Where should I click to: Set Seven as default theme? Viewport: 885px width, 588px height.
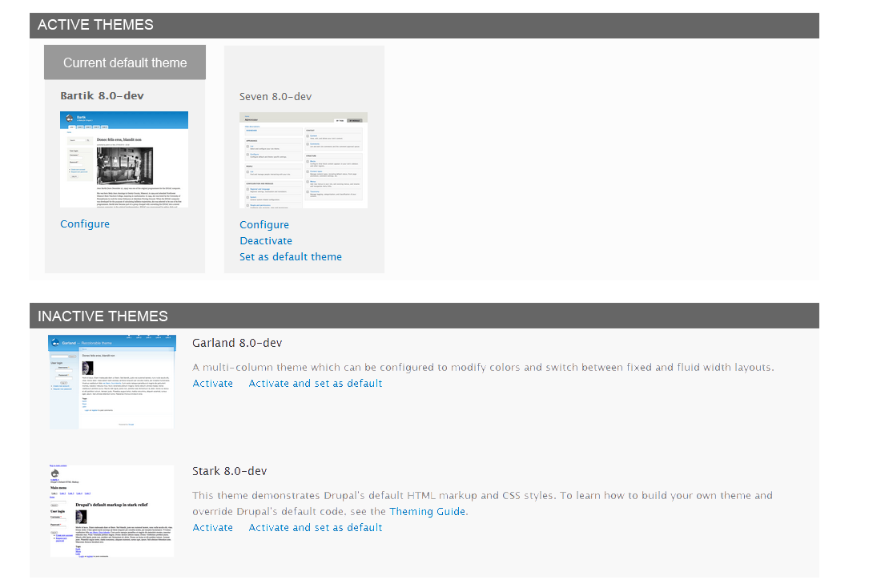[x=291, y=257]
